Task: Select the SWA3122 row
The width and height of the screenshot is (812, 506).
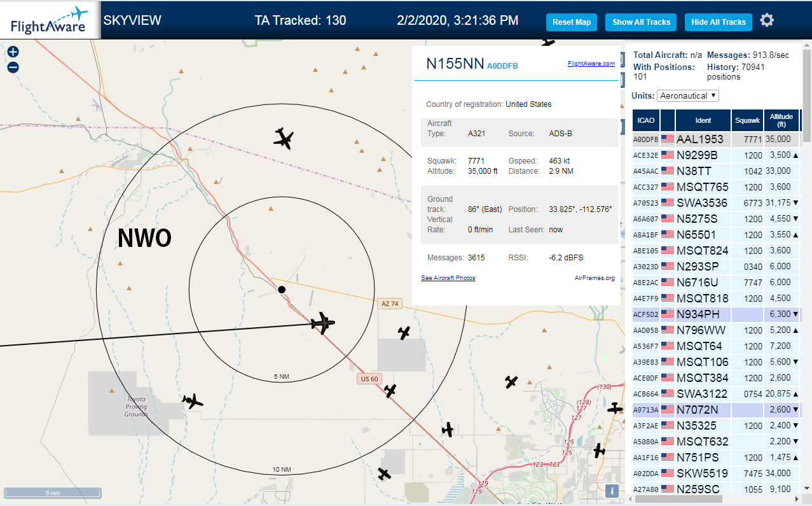Action: tap(717, 394)
